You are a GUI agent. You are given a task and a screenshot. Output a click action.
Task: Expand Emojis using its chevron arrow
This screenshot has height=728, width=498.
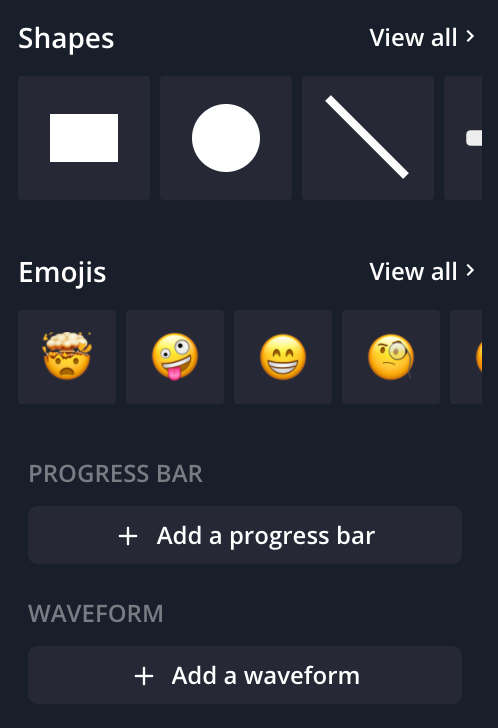(470, 271)
